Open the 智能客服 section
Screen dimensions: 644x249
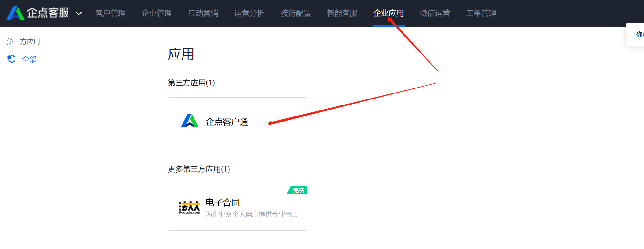(x=342, y=13)
